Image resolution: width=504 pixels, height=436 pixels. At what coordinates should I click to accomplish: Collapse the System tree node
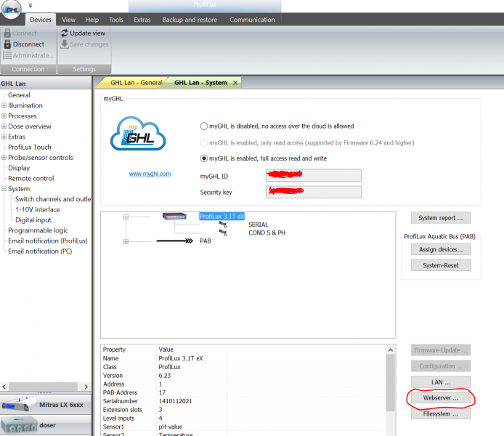click(4, 189)
